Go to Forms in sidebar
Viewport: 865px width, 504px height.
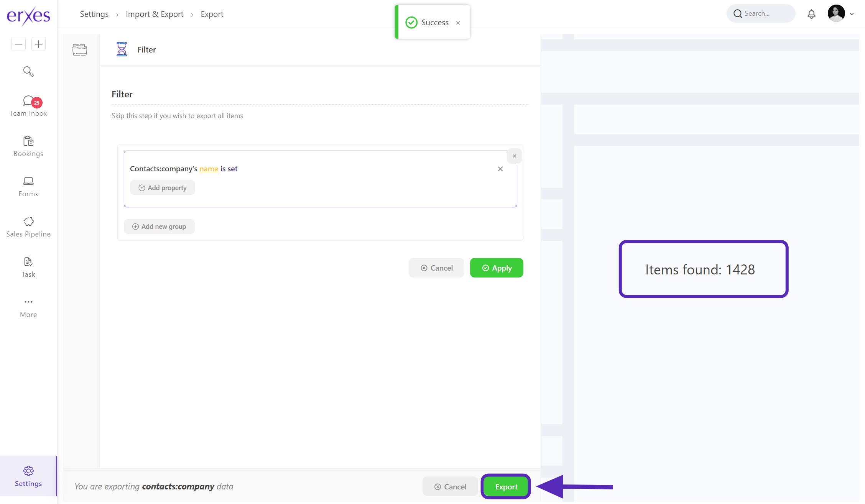(x=28, y=187)
